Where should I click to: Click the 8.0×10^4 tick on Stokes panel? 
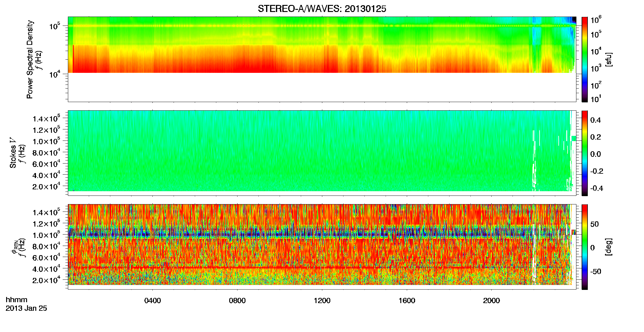[46, 152]
